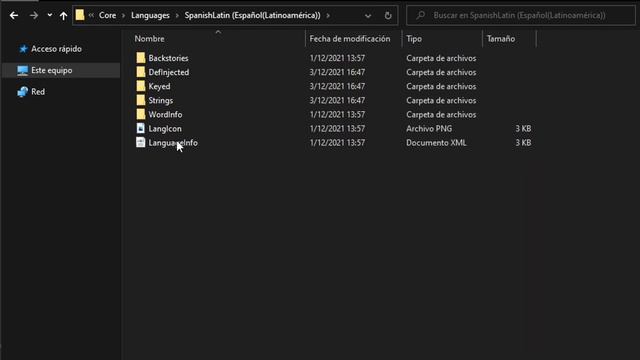
Task: Open chevron after Languages breadcrumb
Action: (x=177, y=16)
